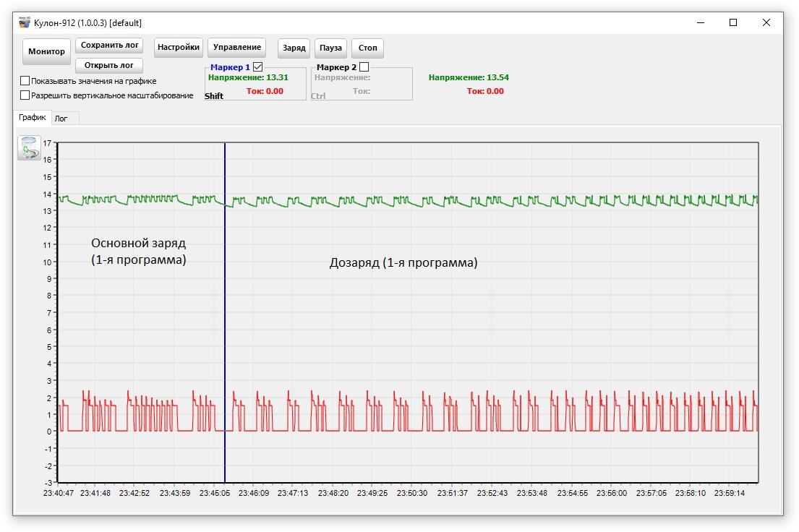Click the recycle bin clear-graph icon
This screenshot has width=799, height=532.
point(29,147)
